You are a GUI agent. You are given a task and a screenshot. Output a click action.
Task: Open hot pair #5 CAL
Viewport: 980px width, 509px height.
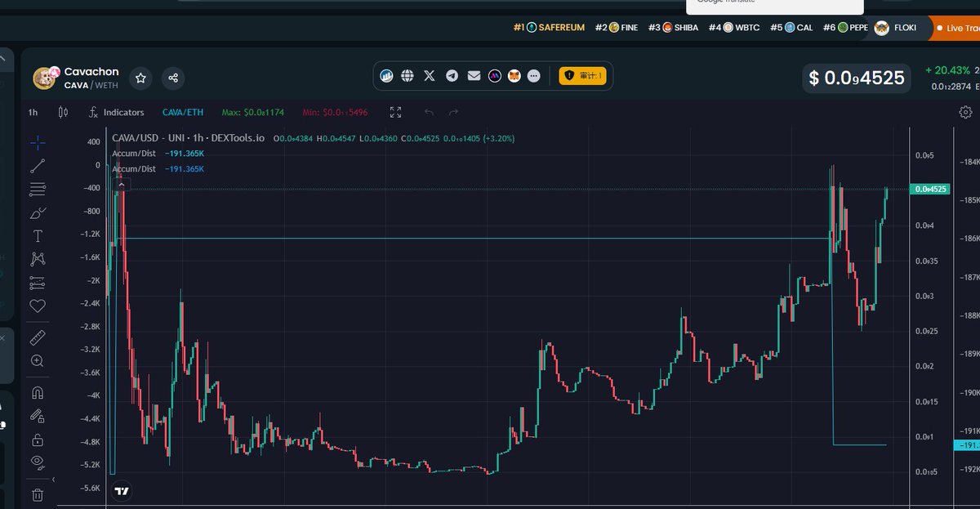791,27
